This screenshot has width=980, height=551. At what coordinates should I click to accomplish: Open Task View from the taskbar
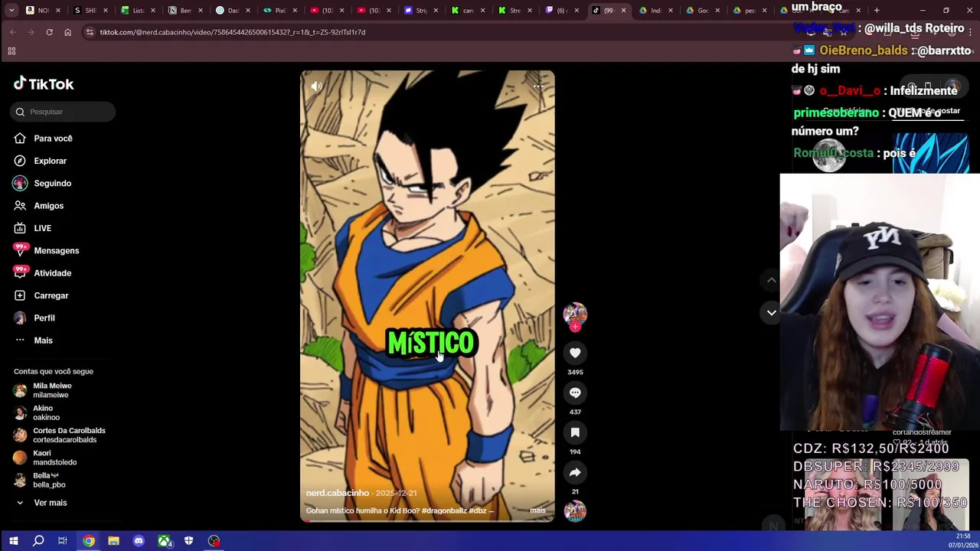tap(63, 541)
